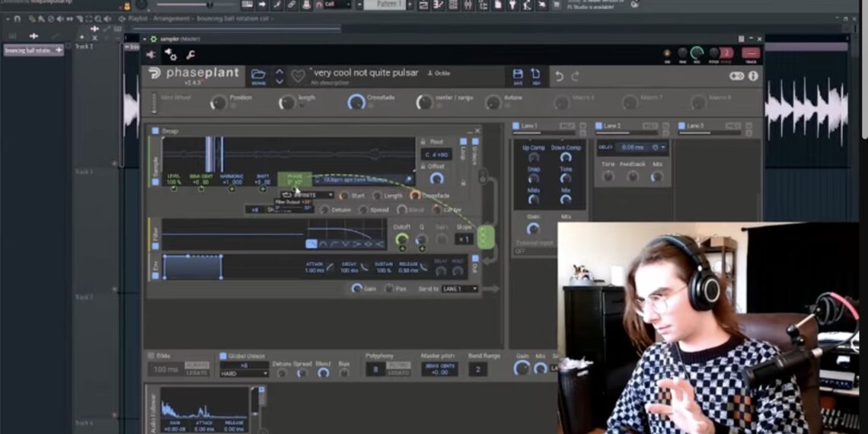The height and width of the screenshot is (434, 868).
Task: Select the low-pass filter shape icon
Action: [311, 244]
